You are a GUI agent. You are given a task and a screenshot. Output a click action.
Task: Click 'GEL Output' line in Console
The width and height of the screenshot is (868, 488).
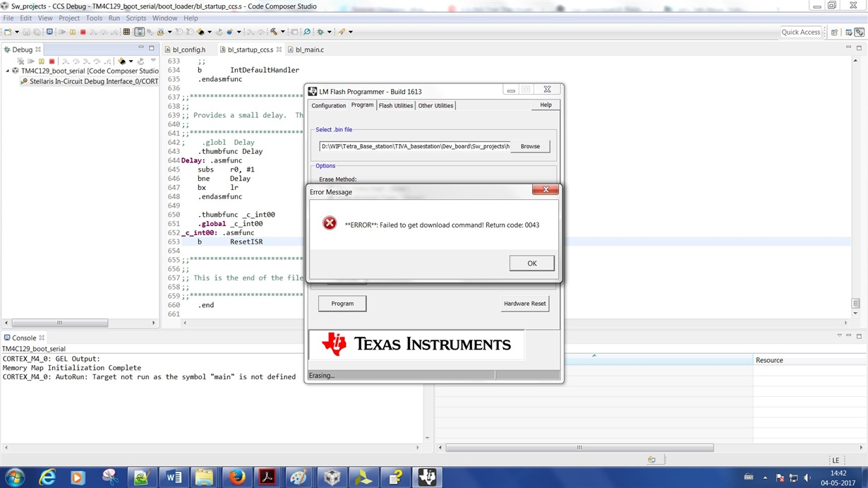coord(52,359)
